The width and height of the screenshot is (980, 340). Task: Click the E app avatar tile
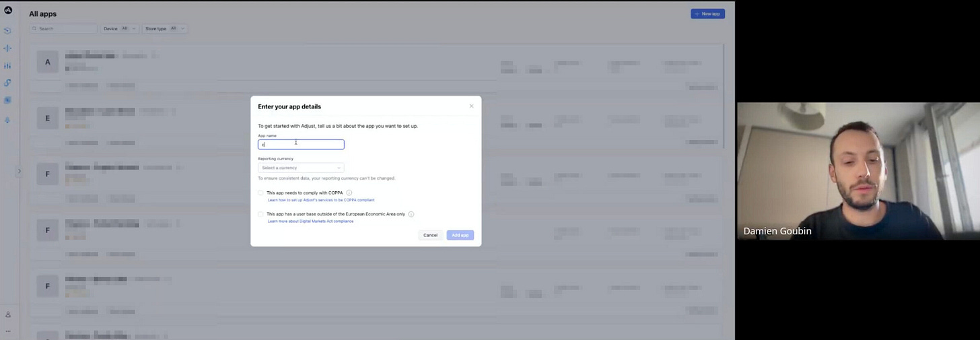pyautogui.click(x=47, y=118)
